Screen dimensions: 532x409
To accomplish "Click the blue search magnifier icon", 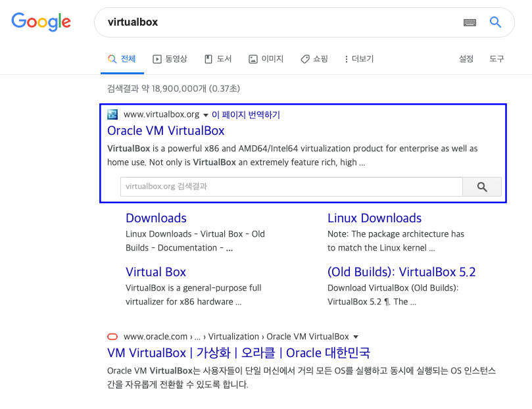I will pyautogui.click(x=495, y=22).
